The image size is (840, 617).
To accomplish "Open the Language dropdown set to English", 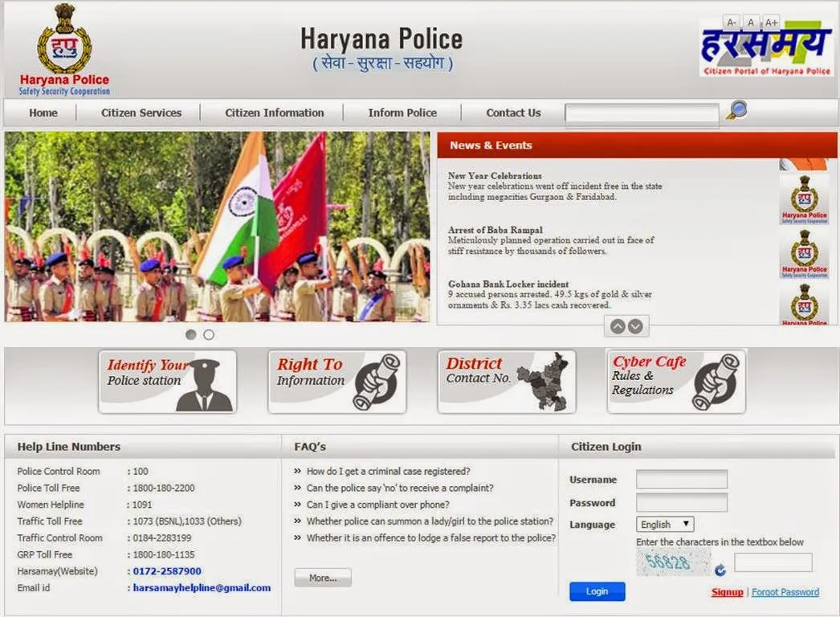I will (x=665, y=525).
